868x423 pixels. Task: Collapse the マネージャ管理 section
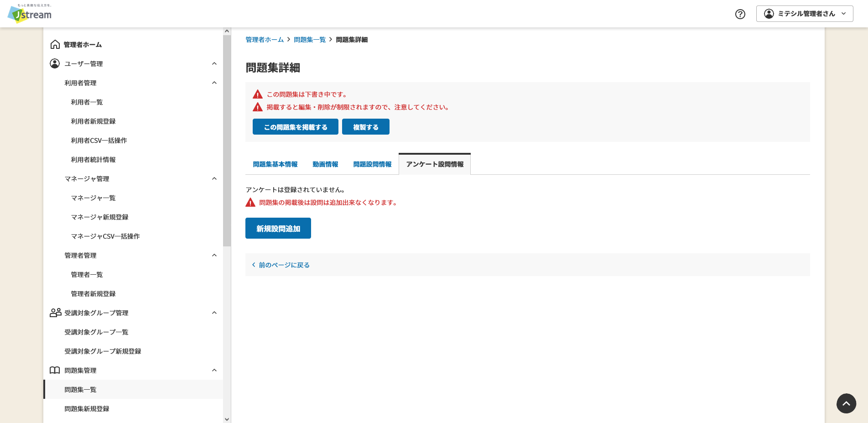click(214, 178)
